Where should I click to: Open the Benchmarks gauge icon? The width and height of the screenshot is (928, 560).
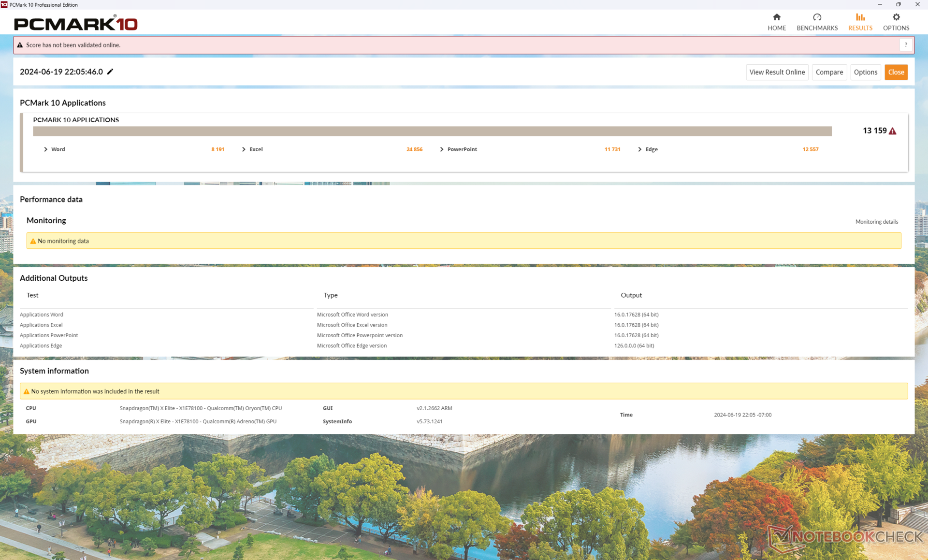point(817,18)
